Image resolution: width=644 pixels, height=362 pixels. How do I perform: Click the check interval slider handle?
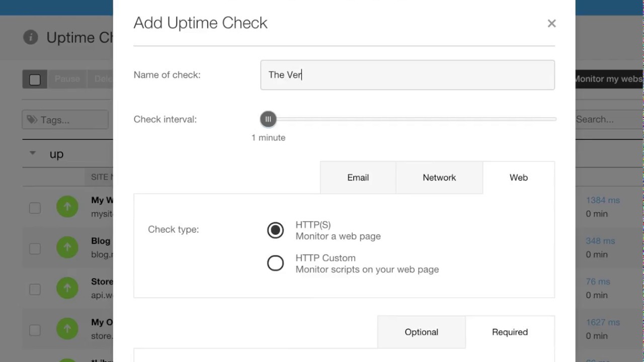268,119
